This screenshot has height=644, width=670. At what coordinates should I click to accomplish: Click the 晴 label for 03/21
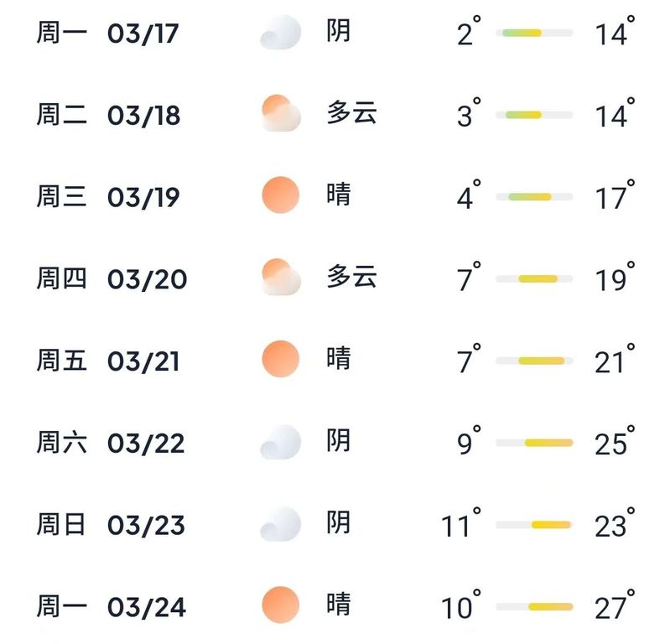click(339, 358)
